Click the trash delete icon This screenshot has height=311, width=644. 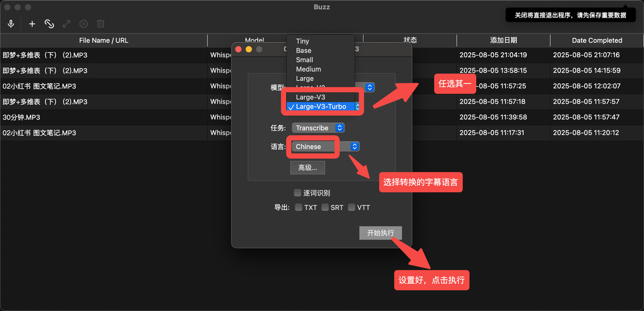pos(101,24)
